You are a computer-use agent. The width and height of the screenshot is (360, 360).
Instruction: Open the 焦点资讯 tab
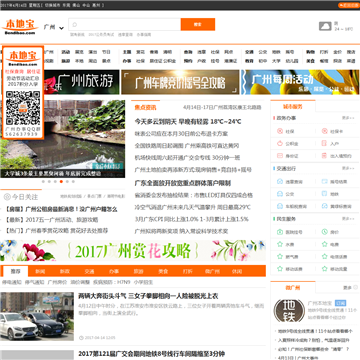pos(145,107)
